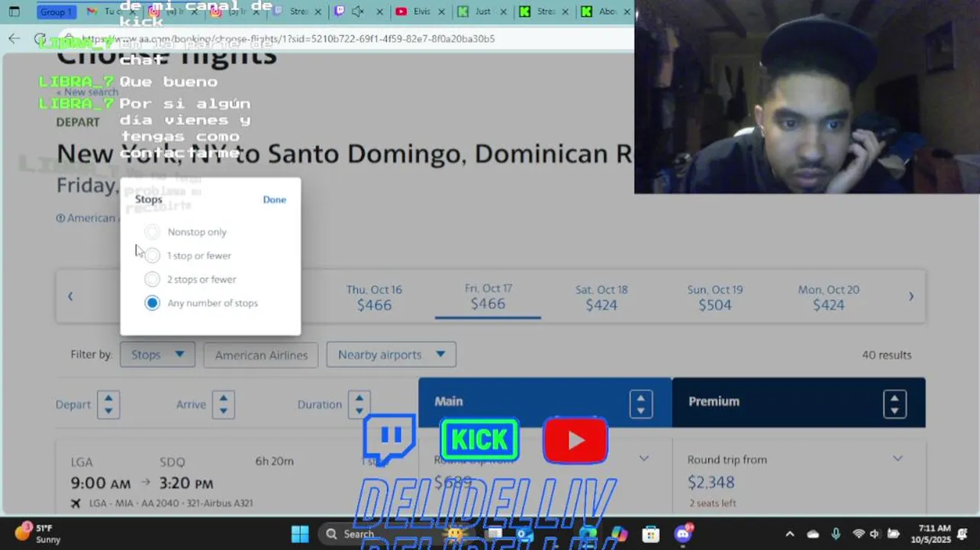
Task: Show hidden system tray icons
Action: click(790, 534)
